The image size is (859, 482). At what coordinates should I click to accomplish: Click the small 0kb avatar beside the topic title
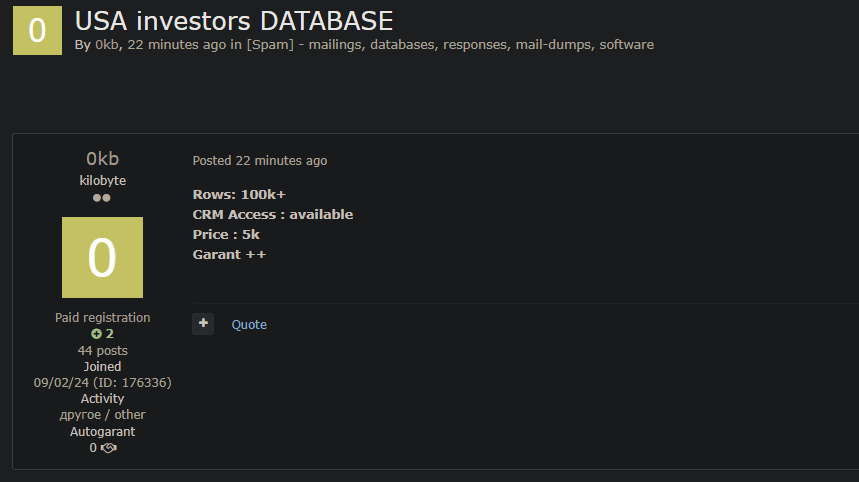pyautogui.click(x=37, y=30)
